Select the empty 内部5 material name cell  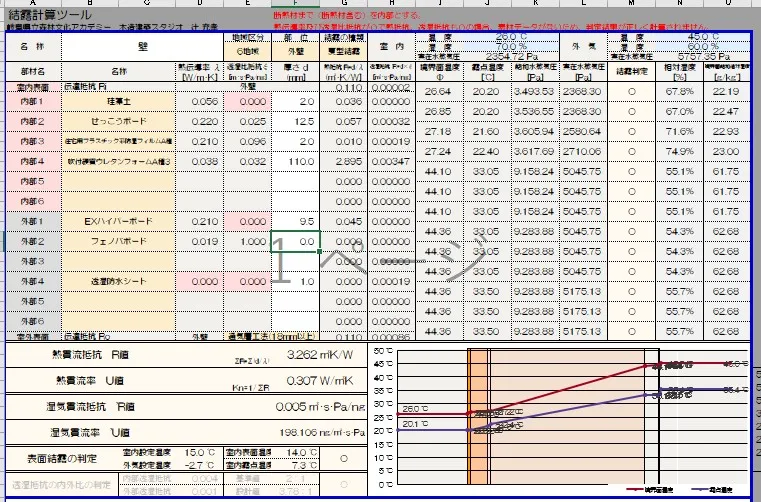point(118,181)
